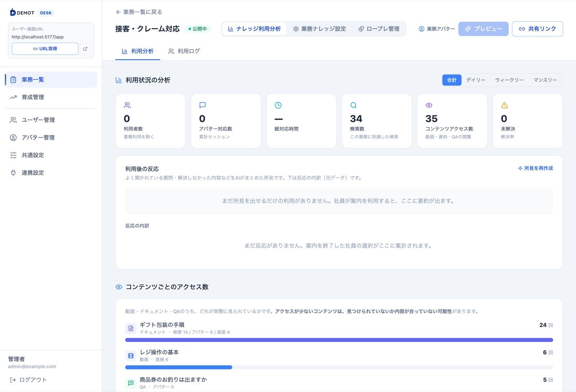The image size is (576, 392).
Task: Click the 公開中 status badge
Action: [x=198, y=29]
